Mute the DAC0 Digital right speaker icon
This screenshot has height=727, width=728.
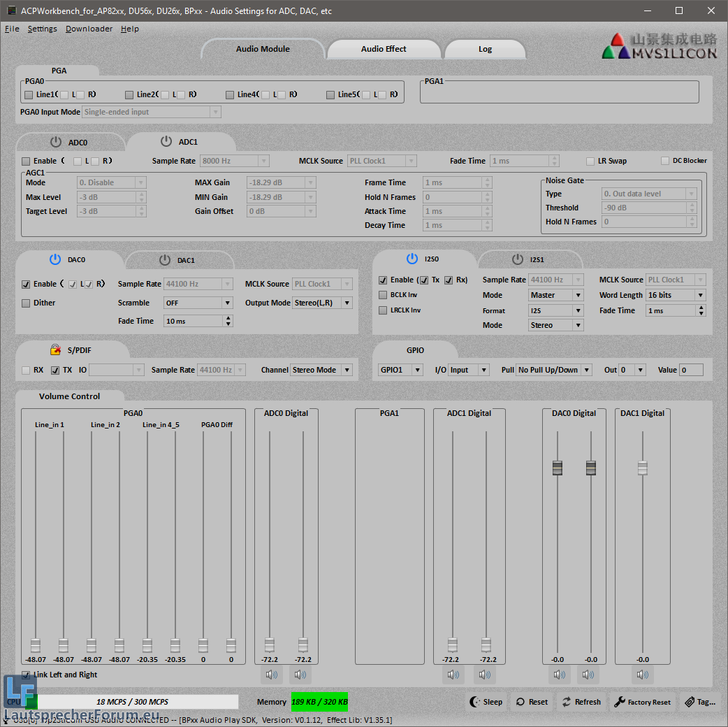[588, 675]
